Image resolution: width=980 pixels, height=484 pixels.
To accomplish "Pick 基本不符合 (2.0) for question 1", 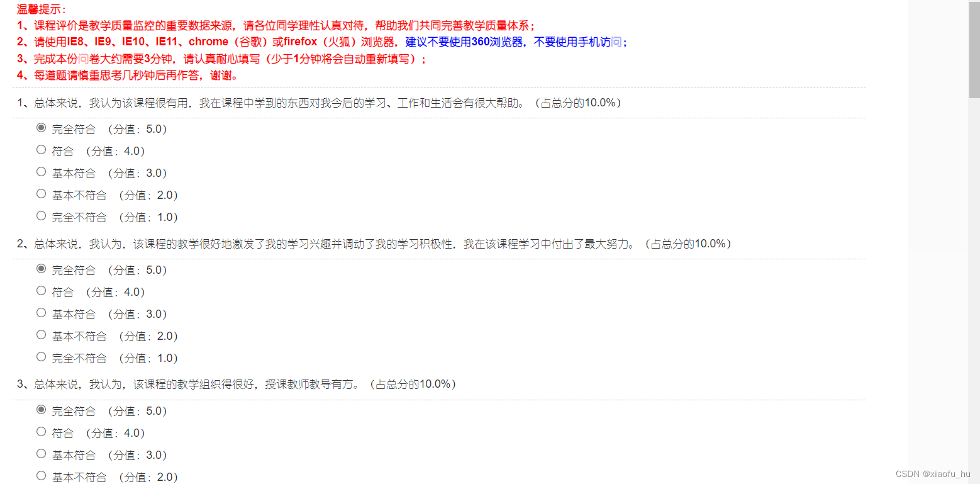I will (42, 194).
